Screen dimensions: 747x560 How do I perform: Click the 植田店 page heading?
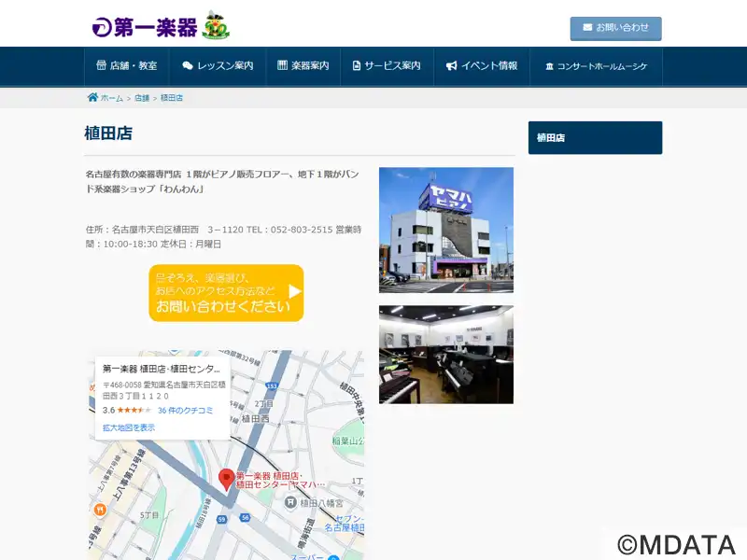108,133
